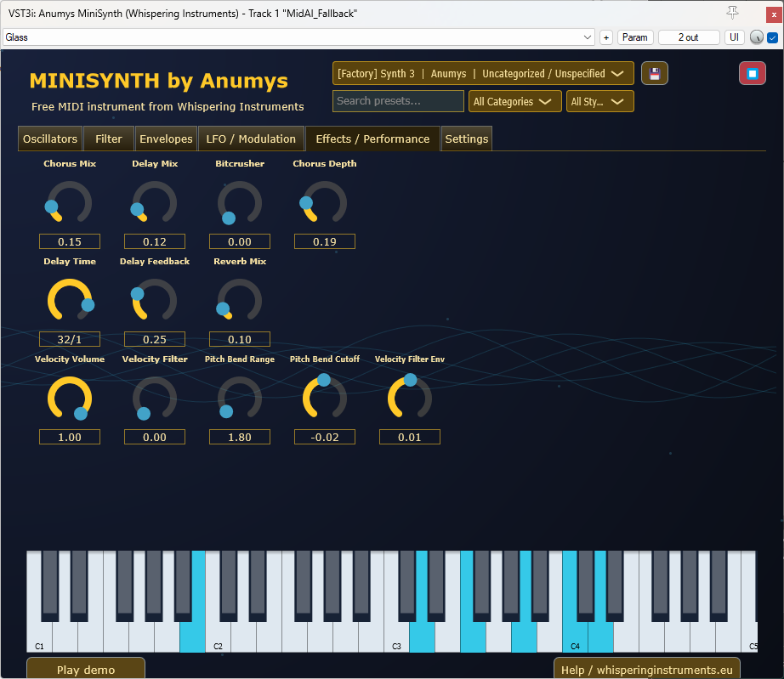This screenshot has height=679, width=784.
Task: Click Velocity Filter Env value field 0.01
Action: pyautogui.click(x=410, y=437)
